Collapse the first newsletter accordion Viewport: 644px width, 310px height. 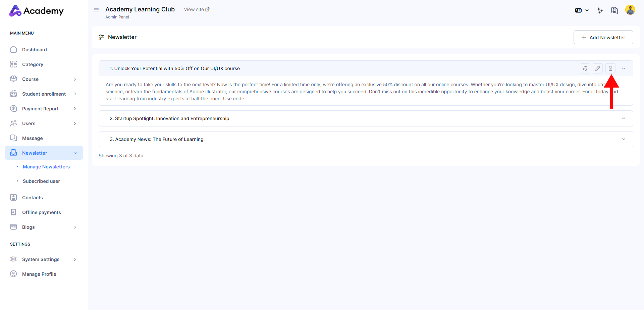click(x=624, y=68)
